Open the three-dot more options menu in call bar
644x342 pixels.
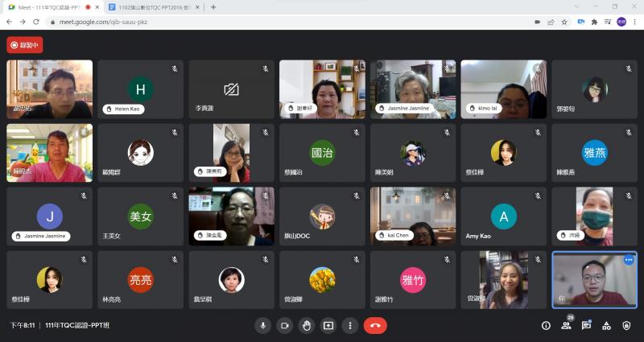(349, 325)
